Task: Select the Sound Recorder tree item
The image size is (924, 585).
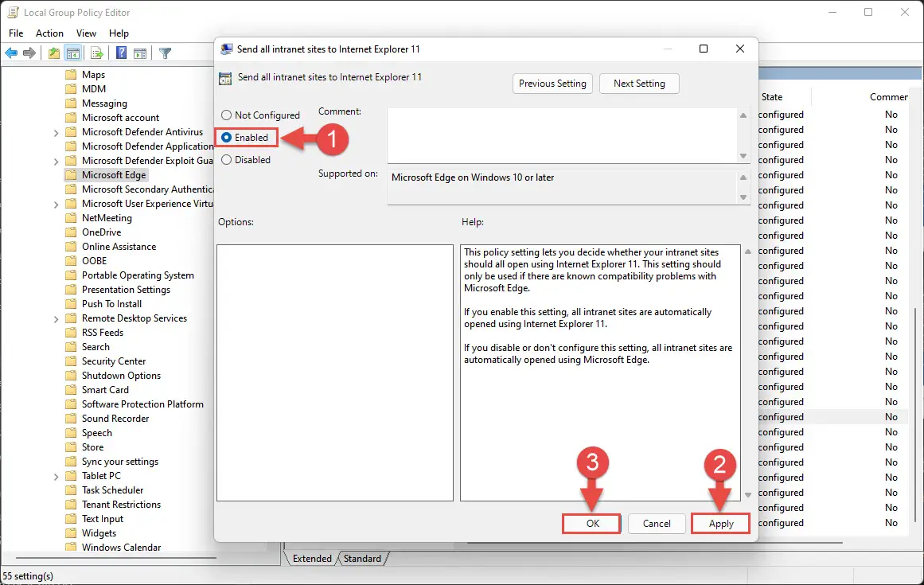Action: 115,419
